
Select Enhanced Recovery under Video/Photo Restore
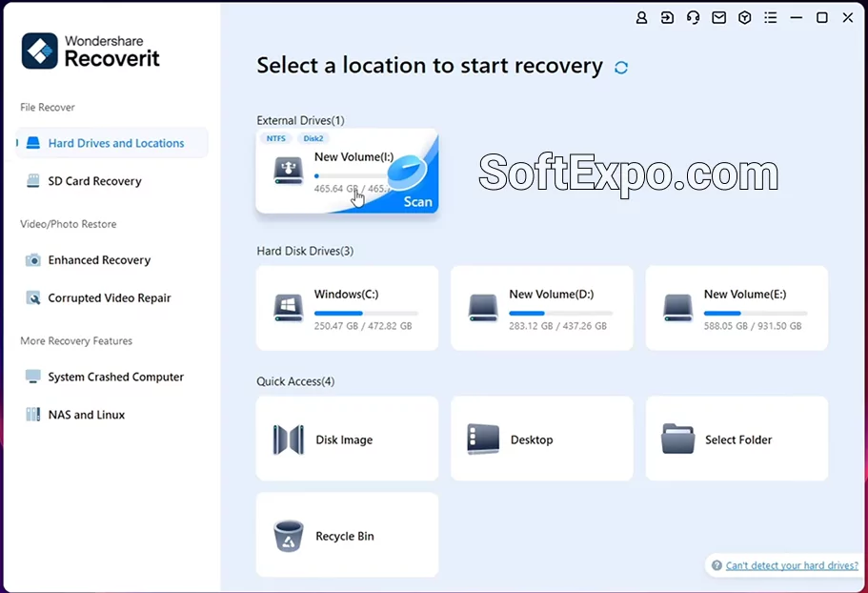(98, 259)
